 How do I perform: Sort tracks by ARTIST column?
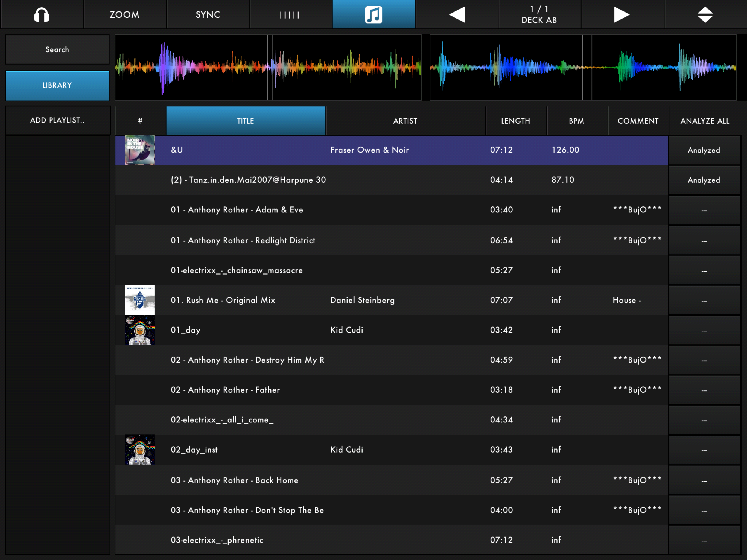405,121
